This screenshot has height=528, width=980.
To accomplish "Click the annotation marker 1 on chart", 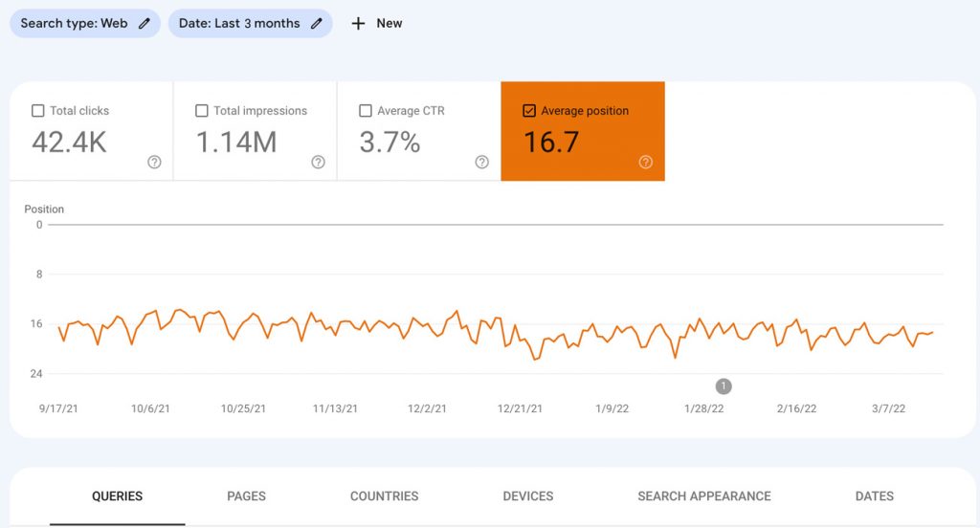I will click(724, 386).
